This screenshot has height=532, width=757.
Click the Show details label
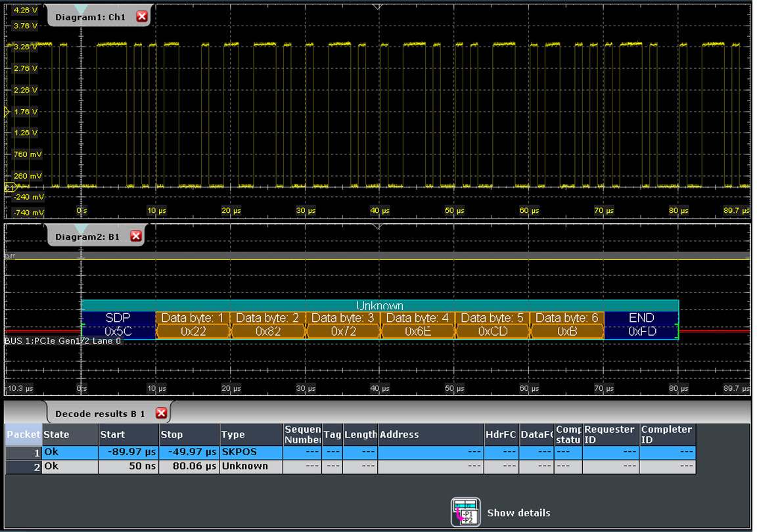pyautogui.click(x=518, y=513)
